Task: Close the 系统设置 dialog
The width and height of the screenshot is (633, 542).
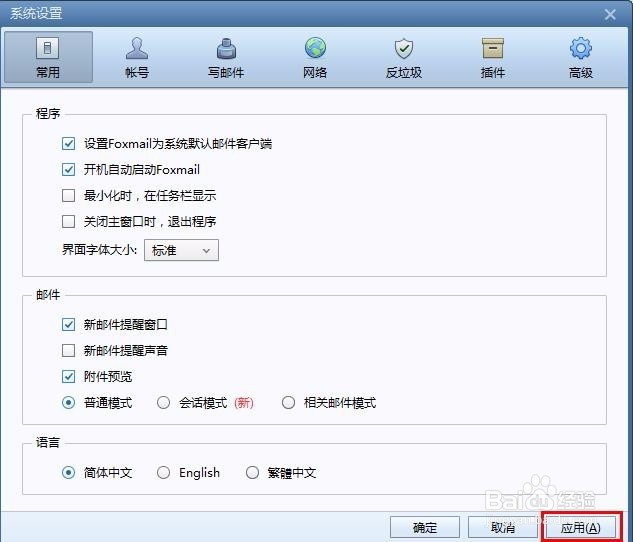Action: pos(610,15)
